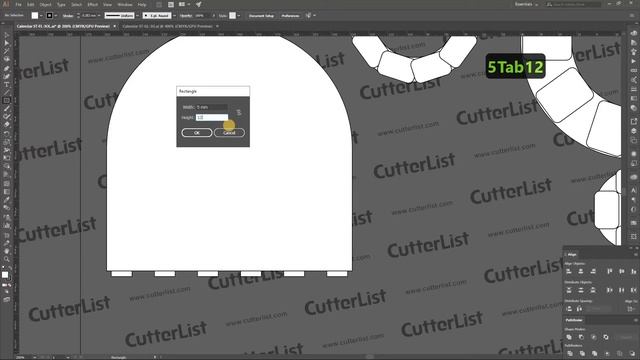Select the Rotate tool
Image resolution: width=640 pixels, height=360 pixels.
click(7, 133)
